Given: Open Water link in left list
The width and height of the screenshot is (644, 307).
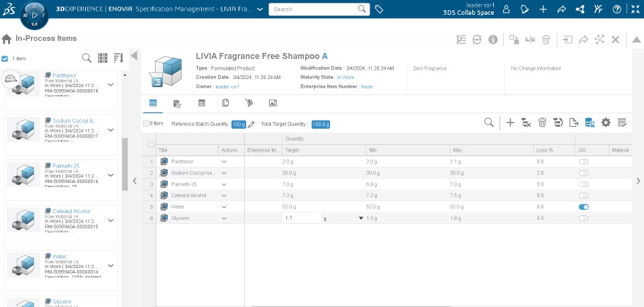Looking at the screenshot, I should tap(60, 257).
